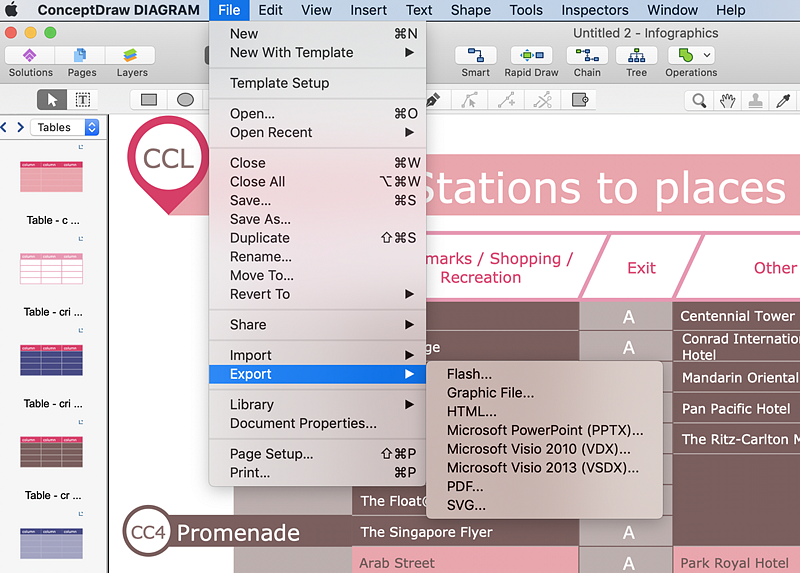Screen dimensions: 800x573
Task: Export as HTML...
Action: 544,412
